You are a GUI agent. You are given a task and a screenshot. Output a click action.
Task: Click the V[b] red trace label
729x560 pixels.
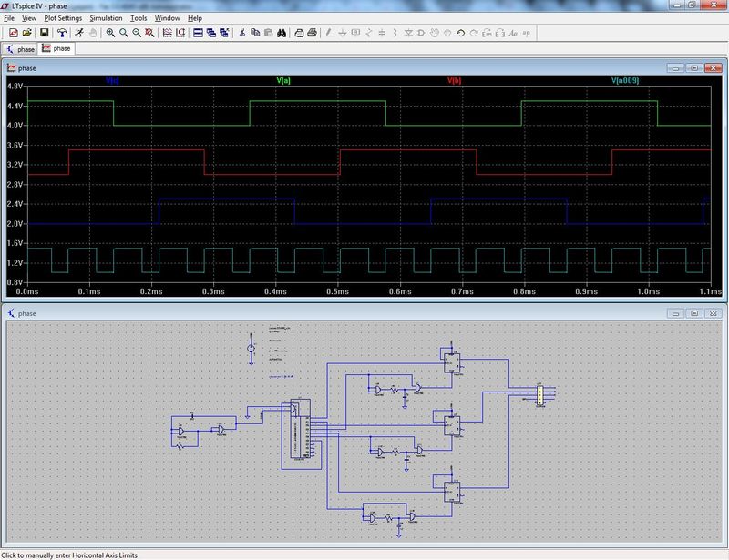click(x=454, y=80)
